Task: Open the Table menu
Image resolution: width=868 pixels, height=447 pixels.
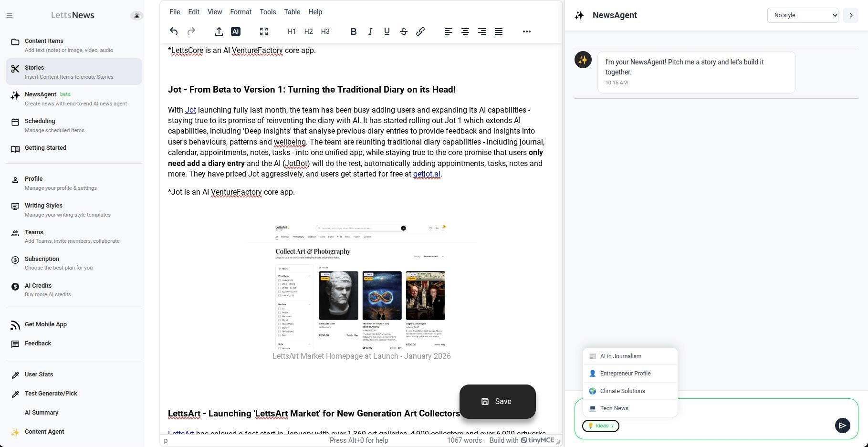Action: pos(292,12)
